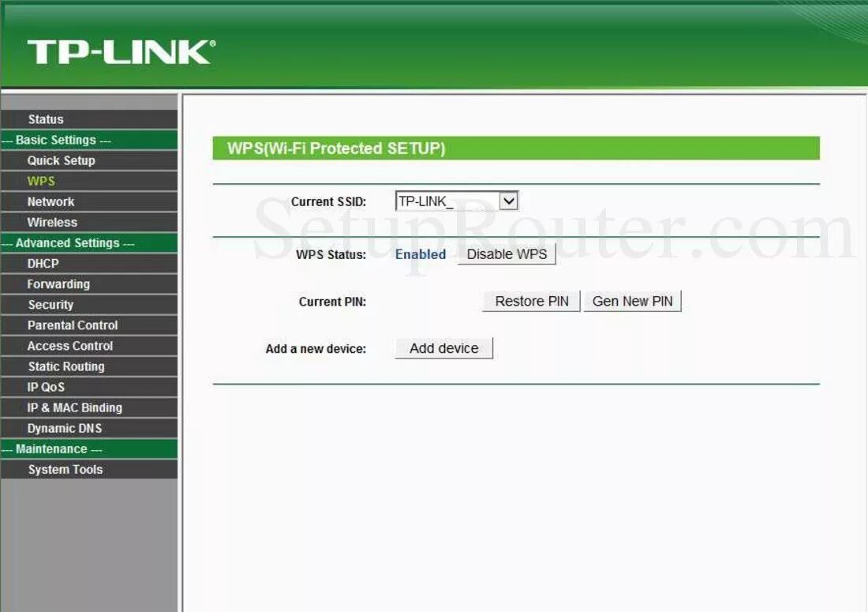The image size is (868, 612).
Task: Open System Tools menu
Action: (x=89, y=470)
